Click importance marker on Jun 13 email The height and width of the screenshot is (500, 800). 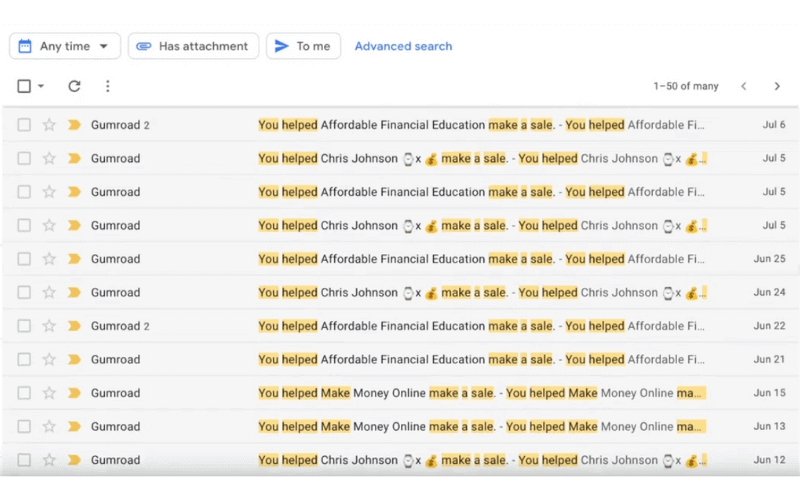point(74,427)
